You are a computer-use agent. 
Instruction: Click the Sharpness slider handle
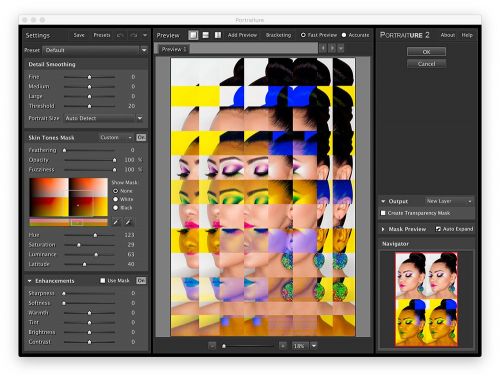tap(64, 293)
